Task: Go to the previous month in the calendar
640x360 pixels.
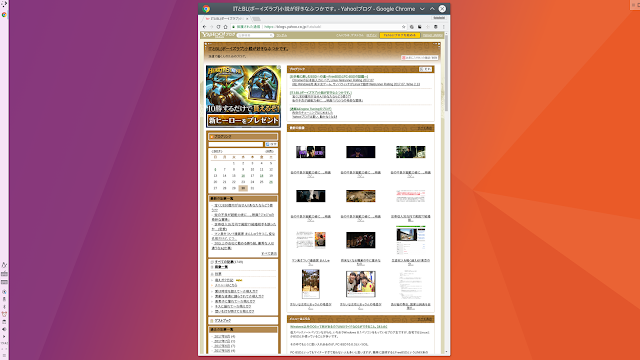Action: click(217, 151)
